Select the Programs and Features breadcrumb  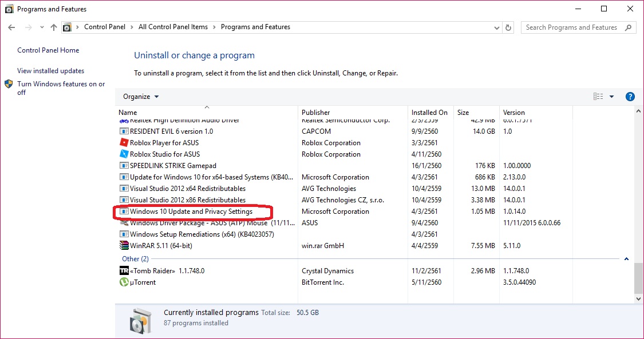(x=255, y=27)
